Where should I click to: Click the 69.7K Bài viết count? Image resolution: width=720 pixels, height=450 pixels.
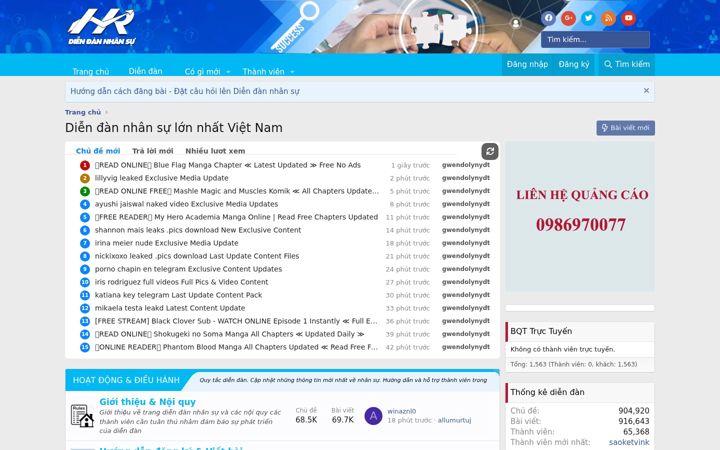[x=343, y=420]
